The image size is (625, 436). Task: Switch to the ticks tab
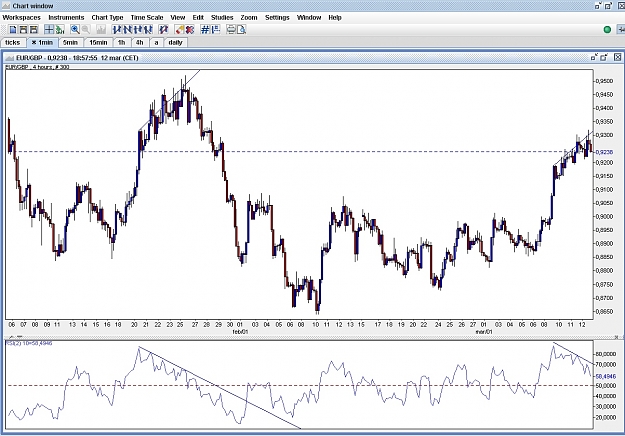click(x=13, y=43)
